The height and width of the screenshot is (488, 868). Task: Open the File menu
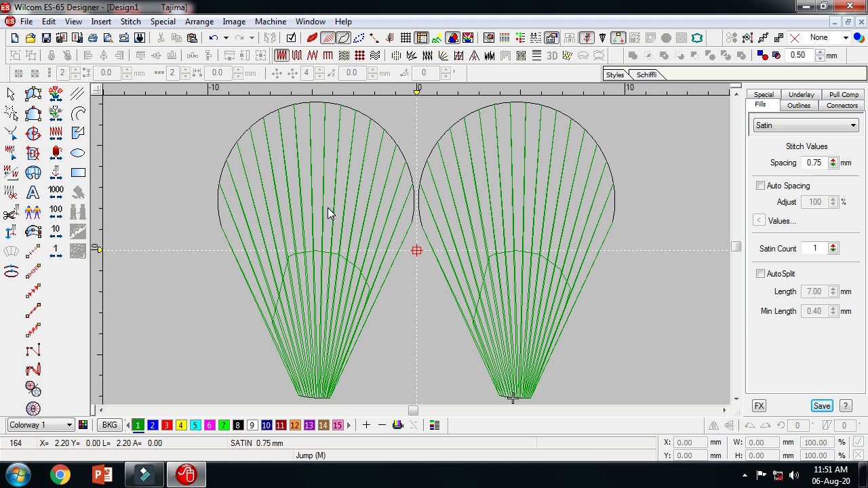26,22
